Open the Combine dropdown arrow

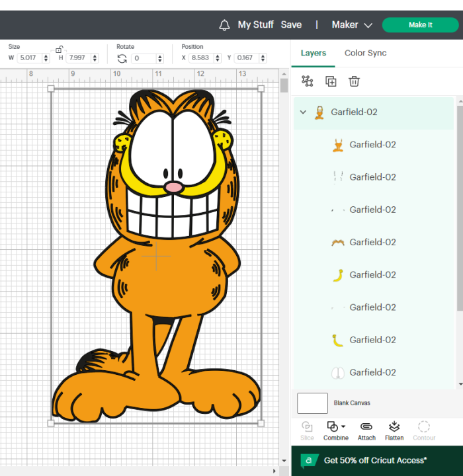pos(343,426)
